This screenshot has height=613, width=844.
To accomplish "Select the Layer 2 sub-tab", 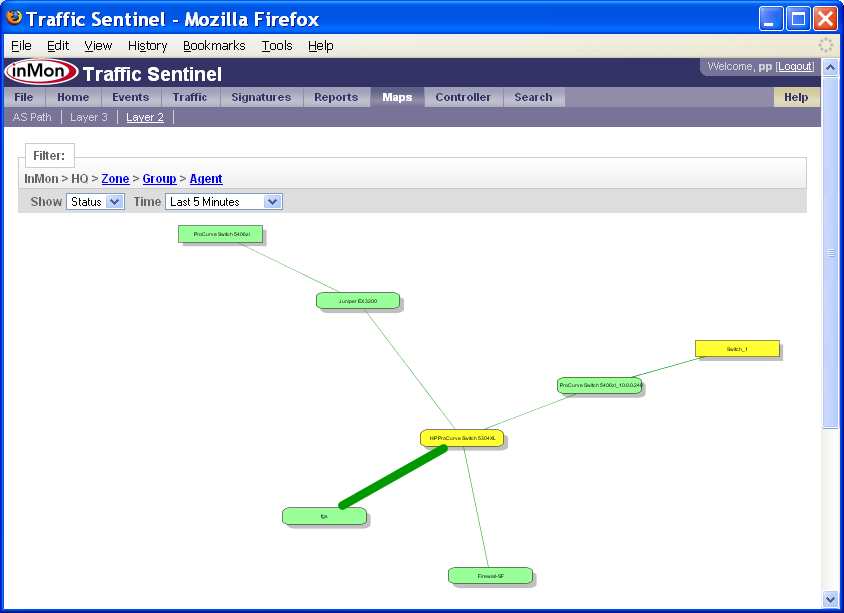I will point(145,117).
